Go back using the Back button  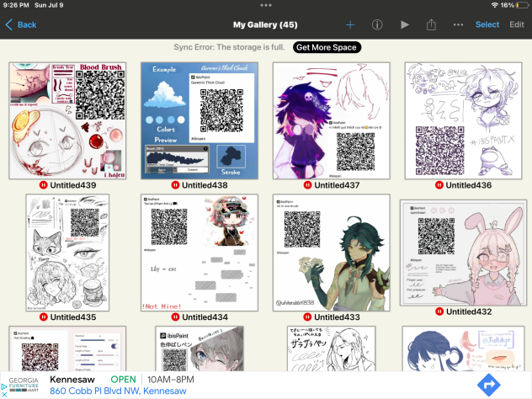coord(21,24)
